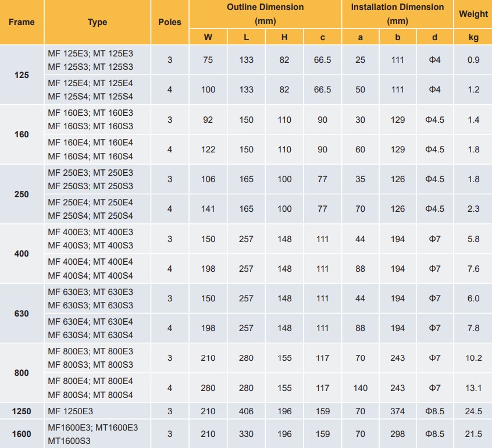Select the 1250 frame row label
Screen dimensions: 492x448
click(x=22, y=411)
